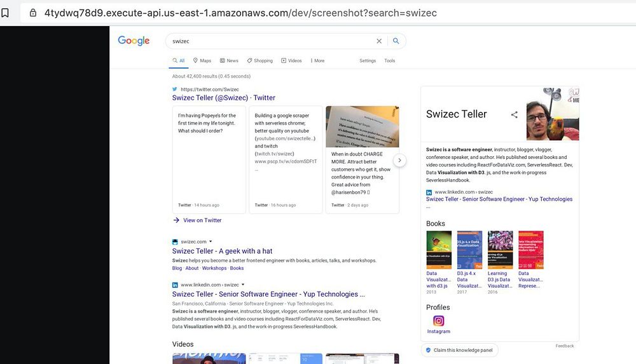Open the Books sitelink
This screenshot has height=364, width=636.
pos(237,268)
